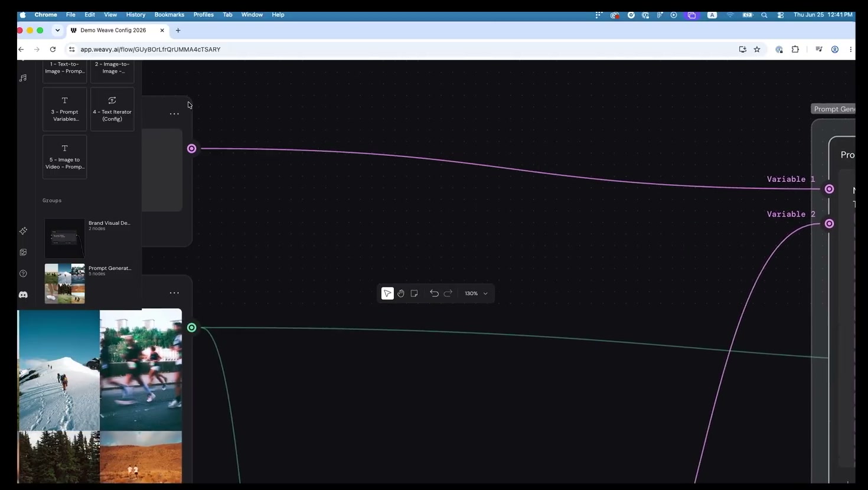Viewport: 868px width, 490px height.
Task: Click the Variable 2 input port
Action: tap(829, 223)
